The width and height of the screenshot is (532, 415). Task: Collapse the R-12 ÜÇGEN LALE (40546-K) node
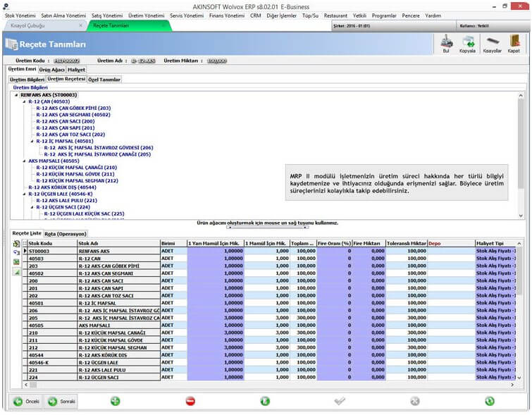click(24, 194)
